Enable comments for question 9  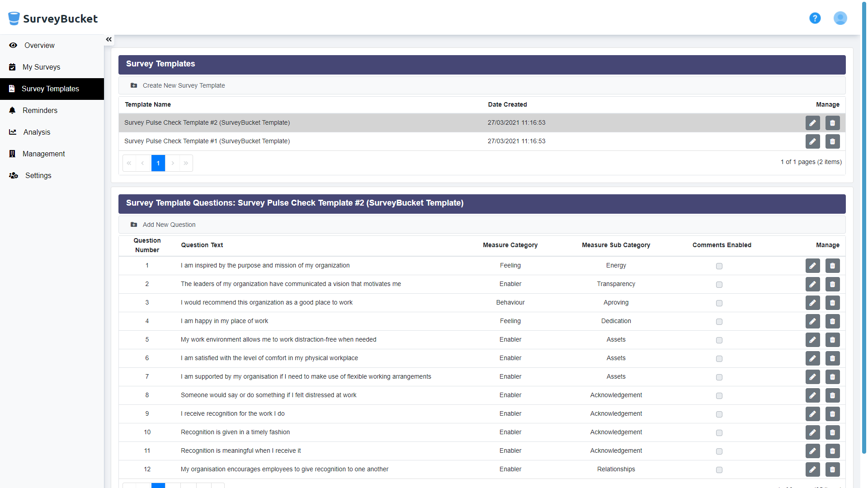coord(719,414)
